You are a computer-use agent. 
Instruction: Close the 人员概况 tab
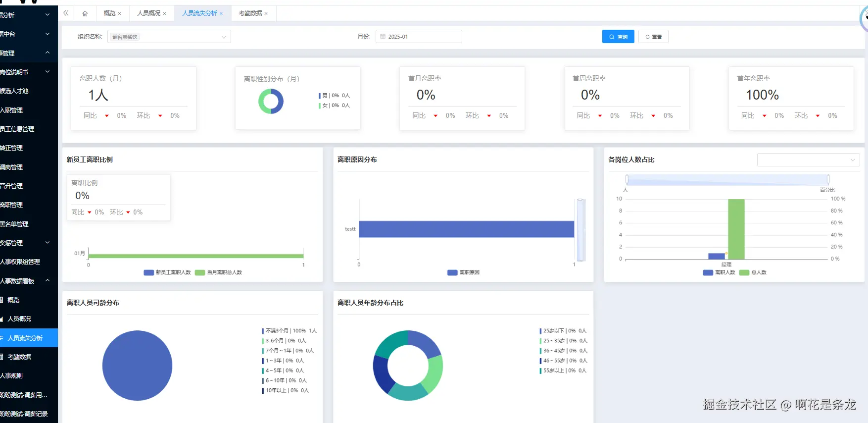(x=165, y=14)
